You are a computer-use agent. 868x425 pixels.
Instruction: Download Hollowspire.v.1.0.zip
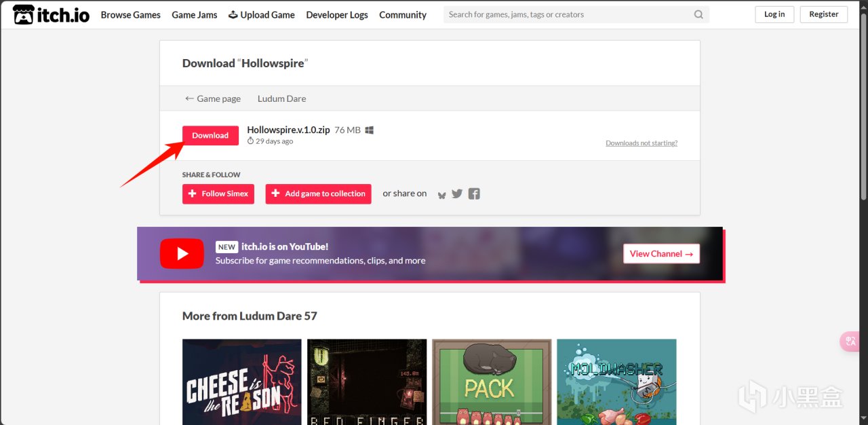tap(210, 135)
